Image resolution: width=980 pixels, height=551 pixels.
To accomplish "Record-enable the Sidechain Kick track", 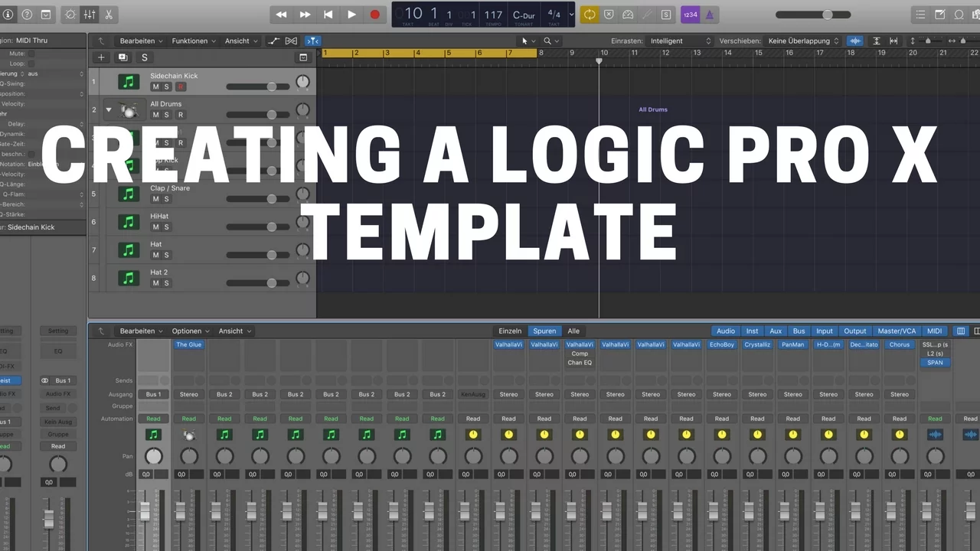I will 181,86.
